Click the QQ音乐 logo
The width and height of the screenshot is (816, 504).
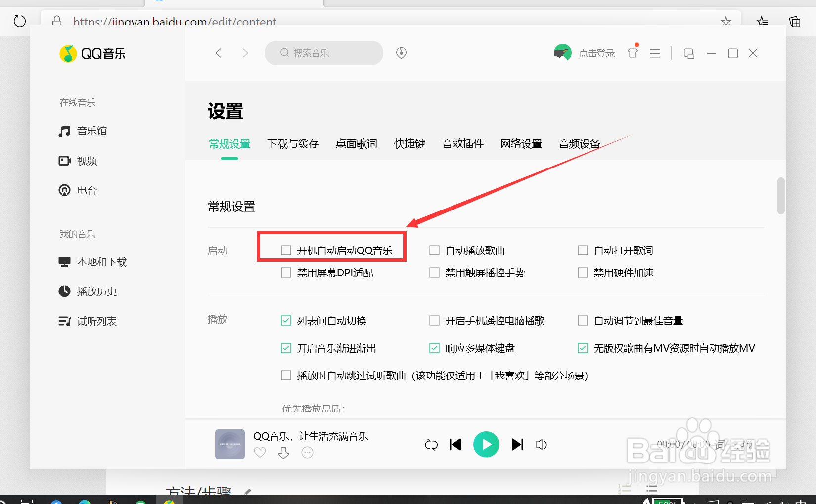92,53
